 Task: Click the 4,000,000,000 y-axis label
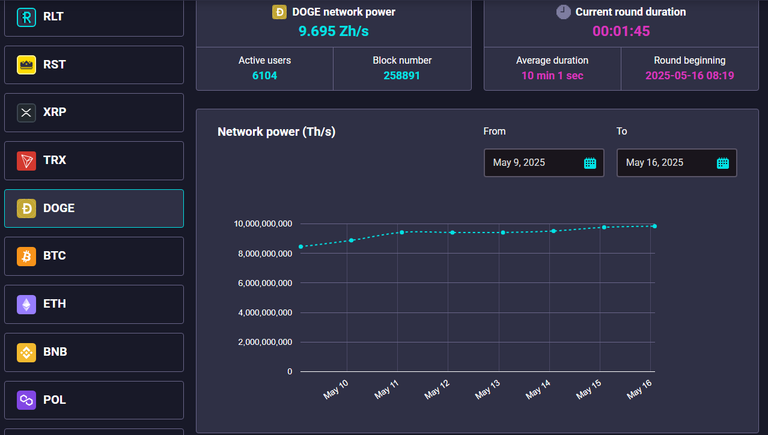265,313
